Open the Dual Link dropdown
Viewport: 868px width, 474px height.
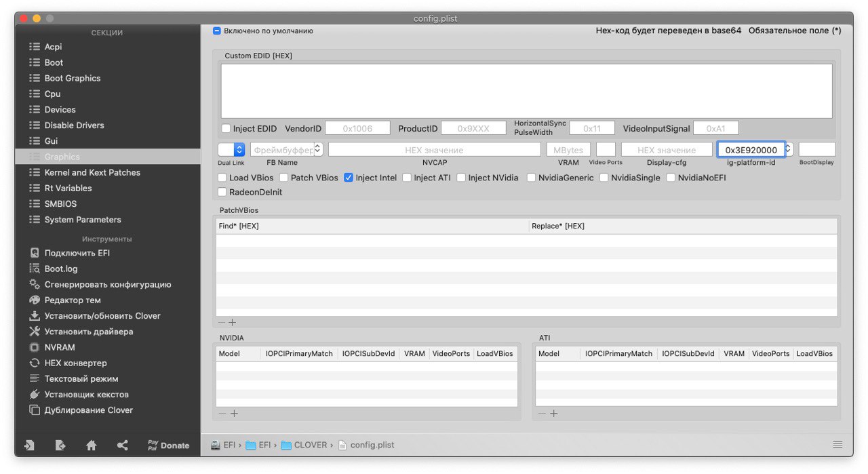tap(231, 150)
